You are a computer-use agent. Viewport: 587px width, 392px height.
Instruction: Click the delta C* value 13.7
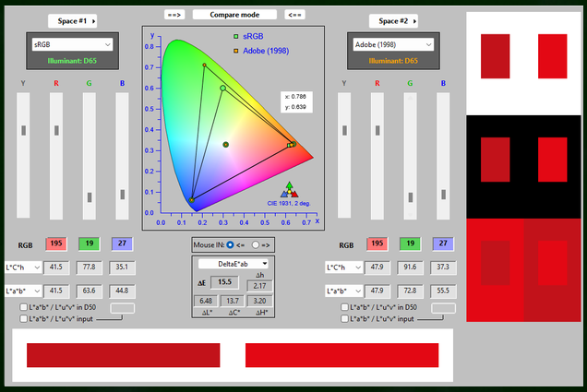(233, 301)
